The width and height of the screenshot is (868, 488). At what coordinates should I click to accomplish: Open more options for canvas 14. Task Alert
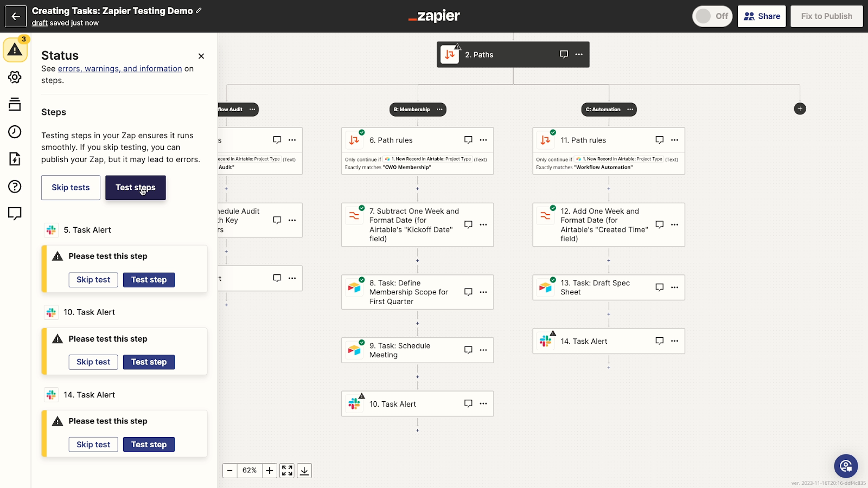(674, 341)
